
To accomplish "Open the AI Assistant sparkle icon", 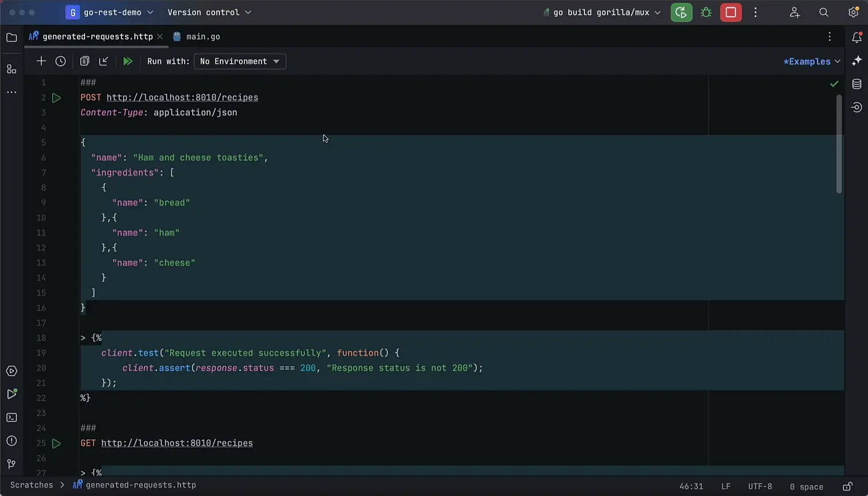I will tap(857, 61).
